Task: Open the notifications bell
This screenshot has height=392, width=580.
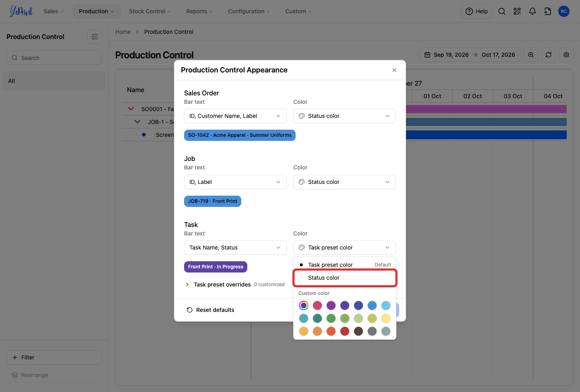Action: tap(532, 11)
